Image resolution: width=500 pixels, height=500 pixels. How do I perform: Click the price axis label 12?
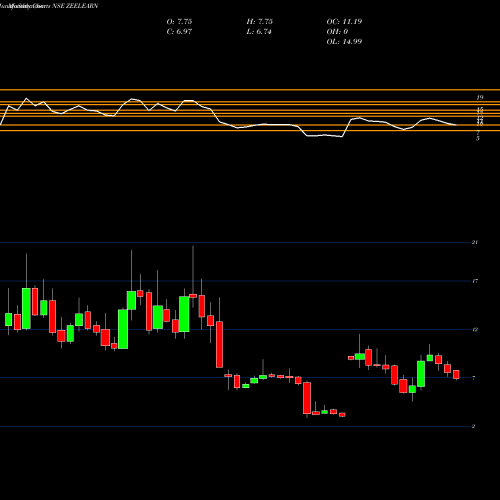tap(475, 330)
